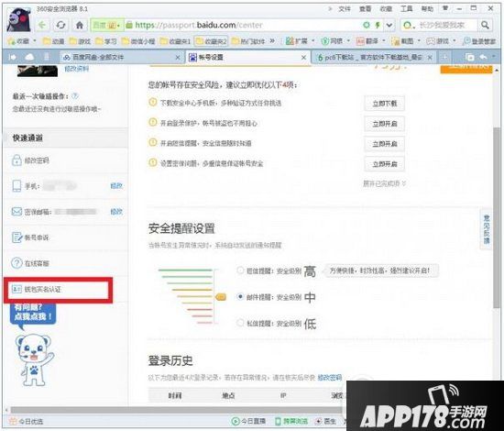The image size is (504, 431).
Task: Click the search magnifier icon
Action: (x=485, y=25)
